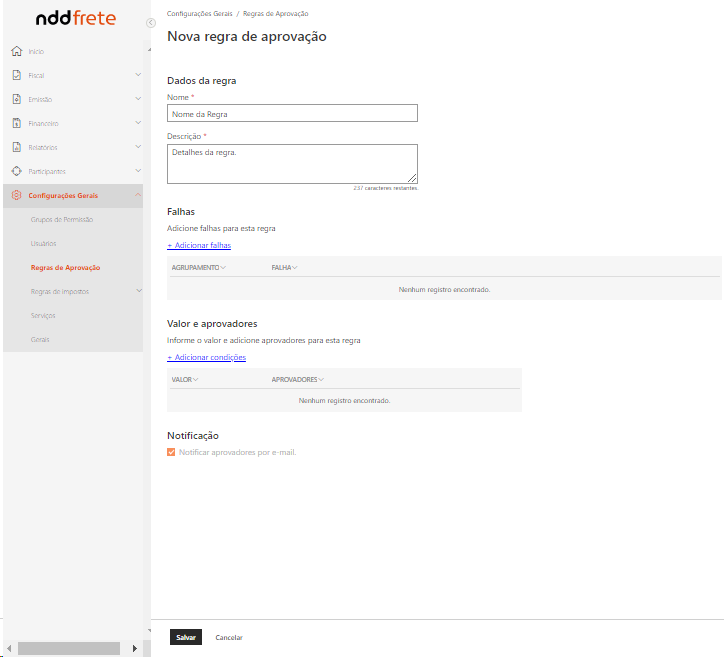Viewport: 724px width, 657px height.
Task: Click the Financeiro icon
Action: [x=17, y=123]
